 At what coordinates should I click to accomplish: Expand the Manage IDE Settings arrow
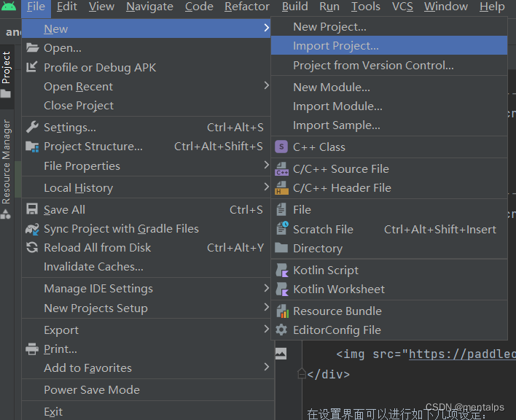[267, 288]
